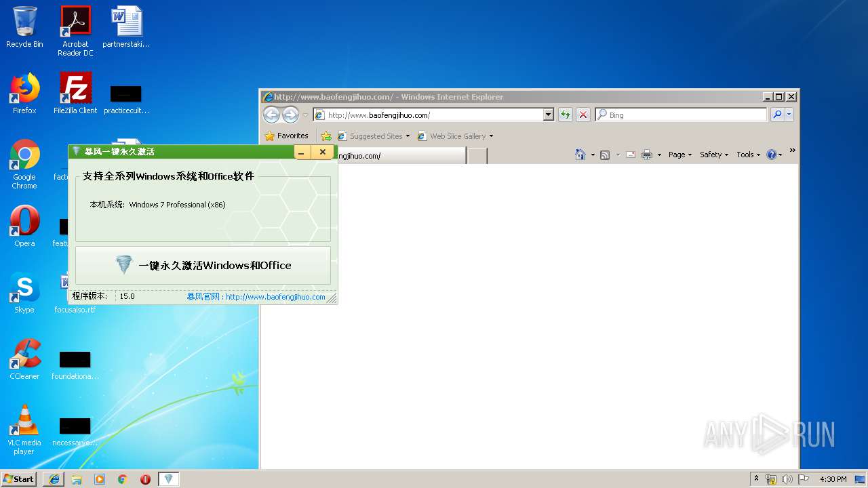The height and width of the screenshot is (488, 868).
Task: Click the RSS feeds icon in IE
Action: [x=605, y=155]
